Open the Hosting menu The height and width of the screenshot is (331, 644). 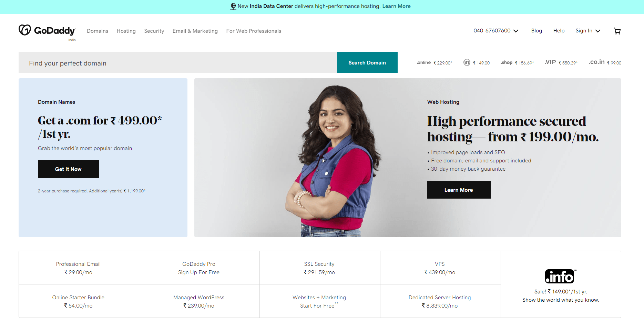pyautogui.click(x=126, y=31)
